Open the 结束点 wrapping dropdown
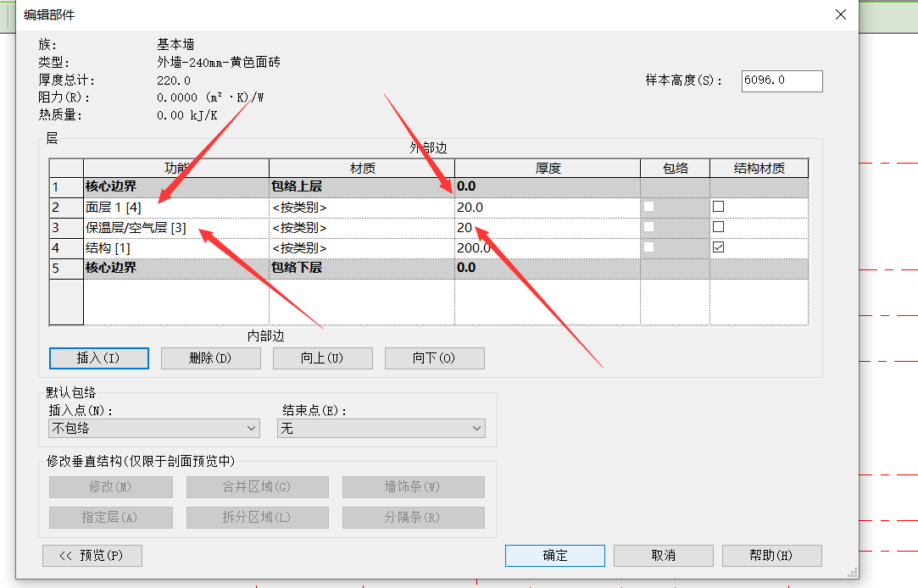The height and width of the screenshot is (588, 918). pos(381,429)
